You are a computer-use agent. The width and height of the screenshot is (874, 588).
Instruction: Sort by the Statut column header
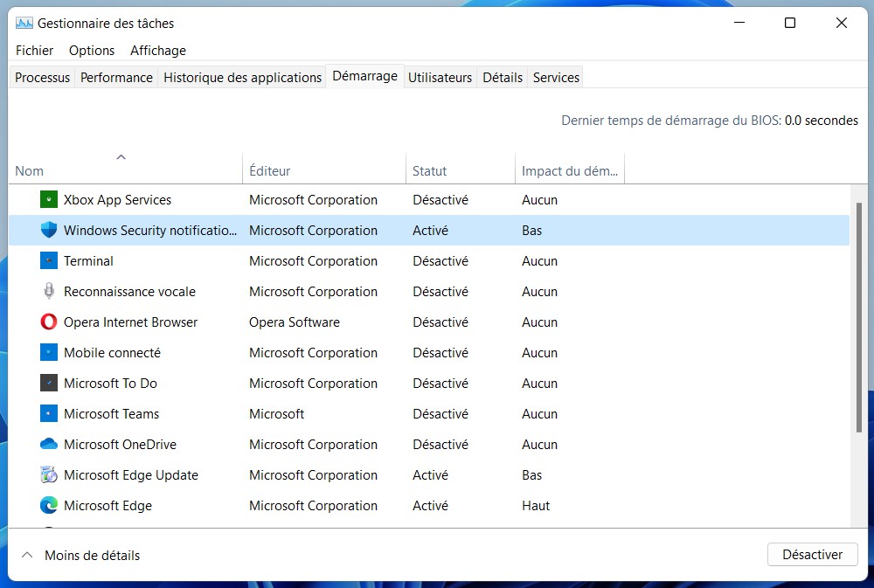tap(461, 170)
